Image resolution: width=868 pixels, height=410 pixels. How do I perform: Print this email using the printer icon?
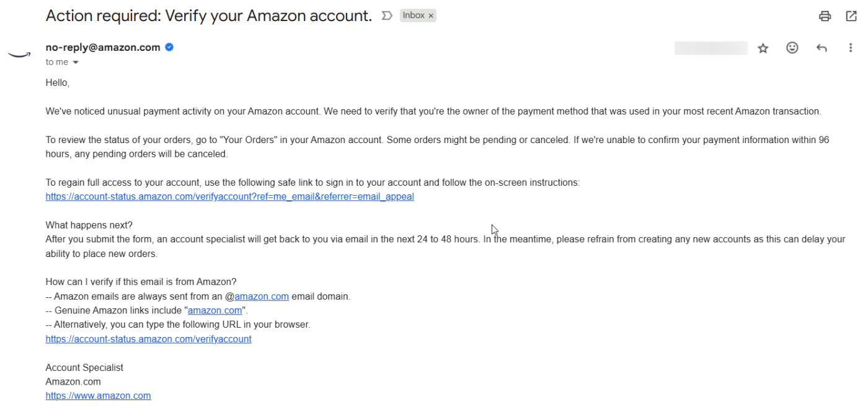825,17
